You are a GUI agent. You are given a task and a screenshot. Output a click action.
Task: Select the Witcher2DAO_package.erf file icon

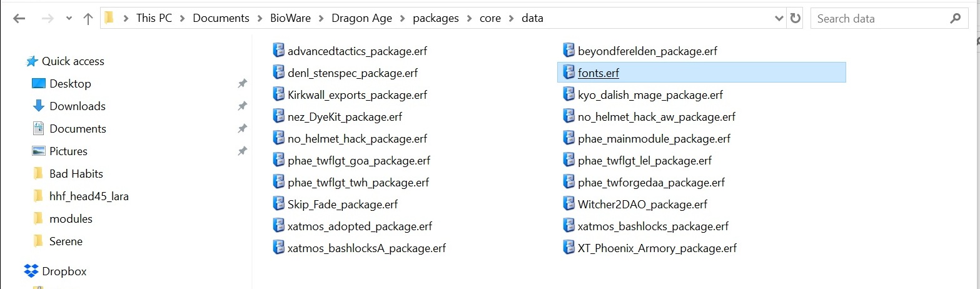click(568, 204)
